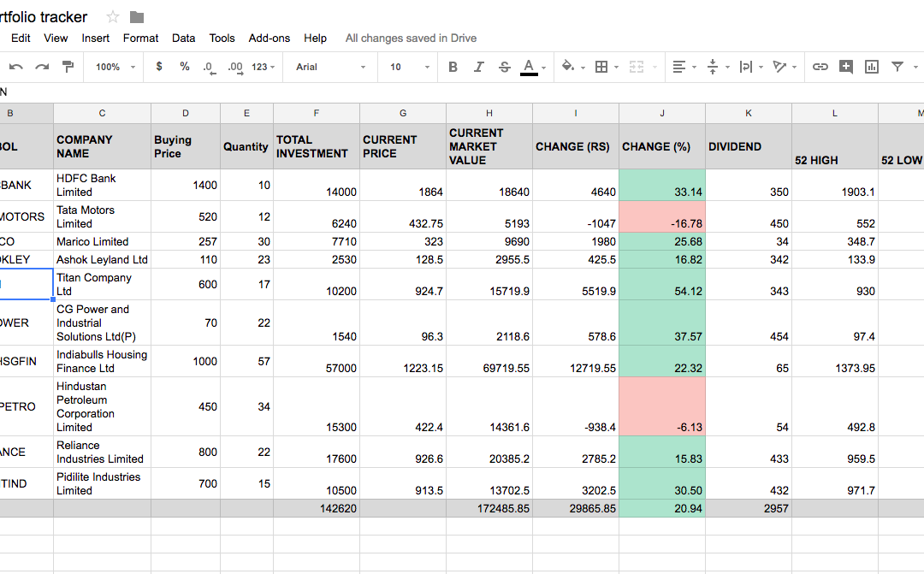Open horizontal align icon
Image resolution: width=924 pixels, height=574 pixels.
[678, 68]
